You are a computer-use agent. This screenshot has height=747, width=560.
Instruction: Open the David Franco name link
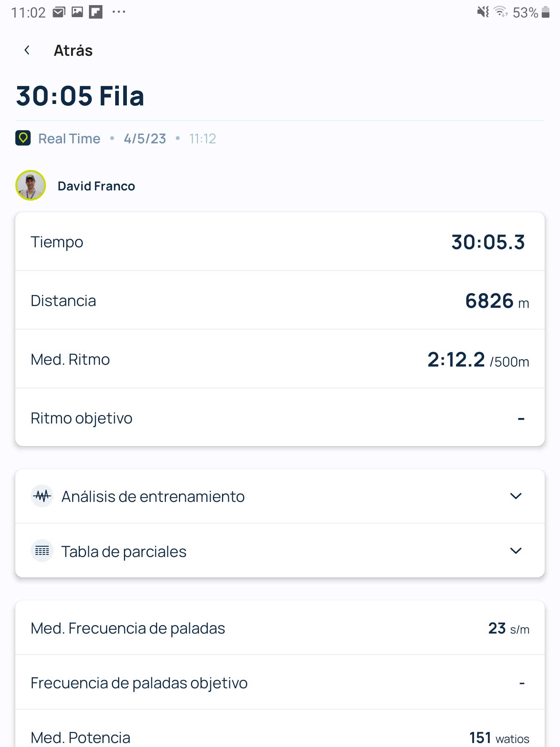click(x=96, y=186)
